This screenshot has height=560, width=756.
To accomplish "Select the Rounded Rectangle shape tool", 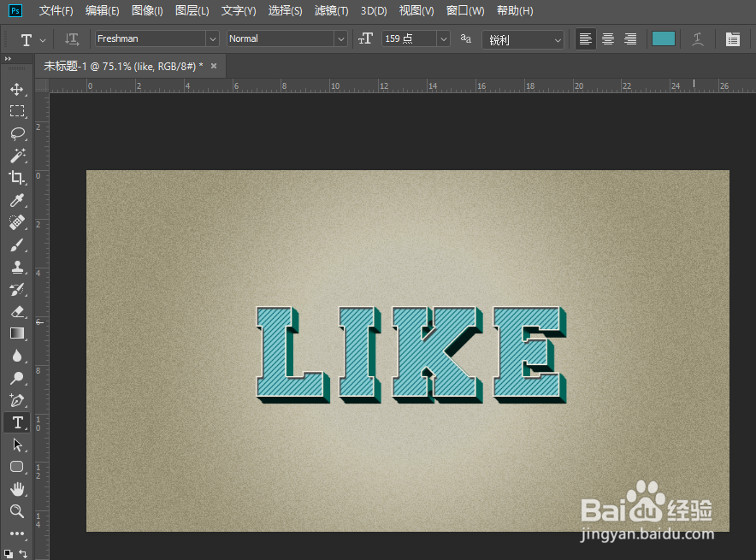I will click(x=17, y=467).
